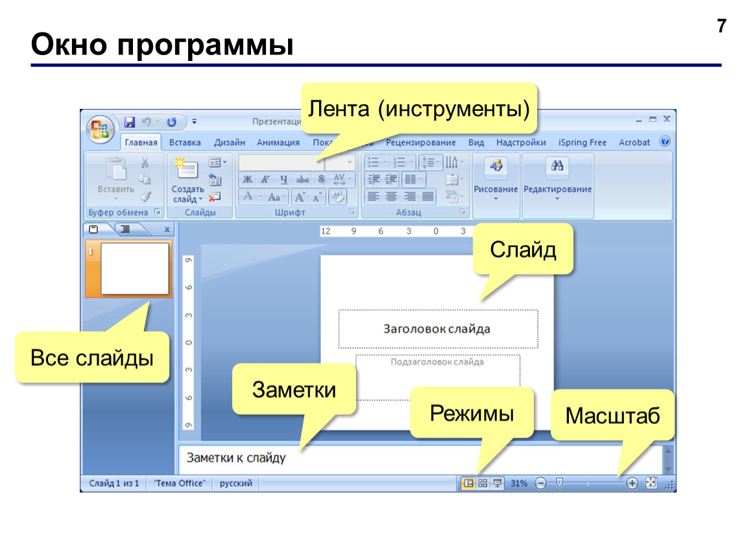This screenshot has width=746, height=560.
Task: Cut selection with the scissors icon
Action: 145,163
